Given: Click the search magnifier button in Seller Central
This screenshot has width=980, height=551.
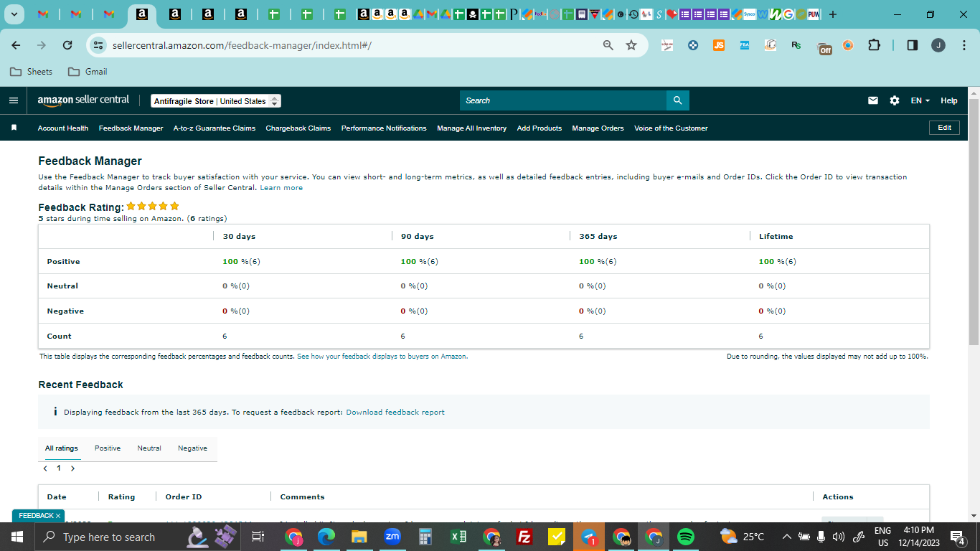Looking at the screenshot, I should 678,100.
